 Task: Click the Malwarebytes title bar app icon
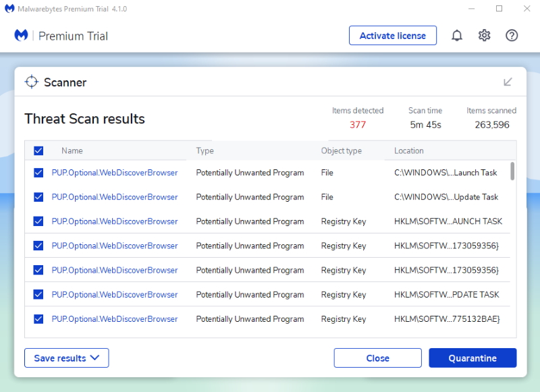9,9
